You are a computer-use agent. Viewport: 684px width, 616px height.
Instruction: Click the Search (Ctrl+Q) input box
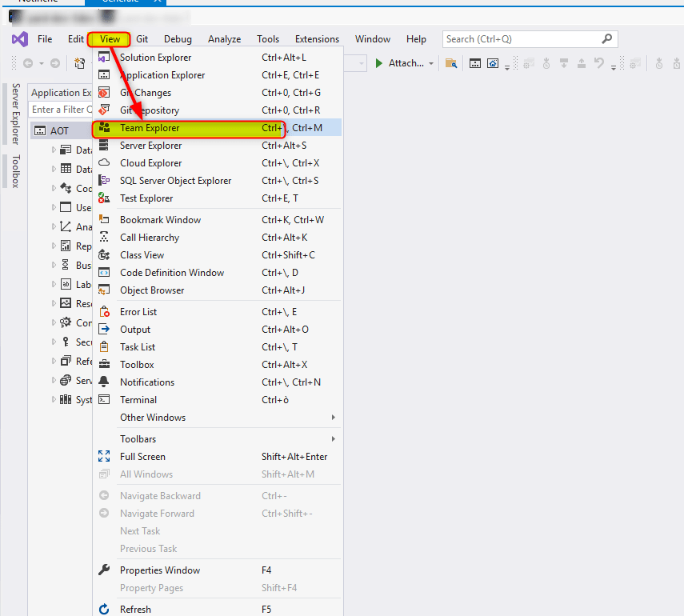coord(520,39)
